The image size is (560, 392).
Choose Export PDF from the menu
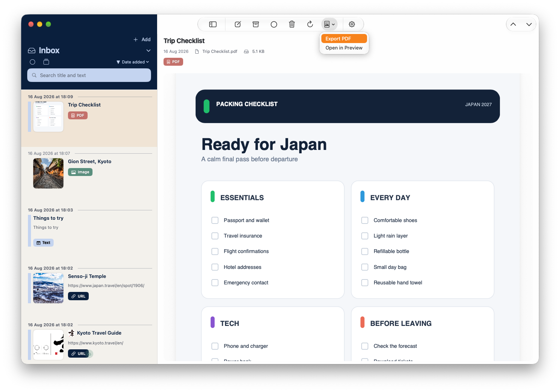pos(344,39)
